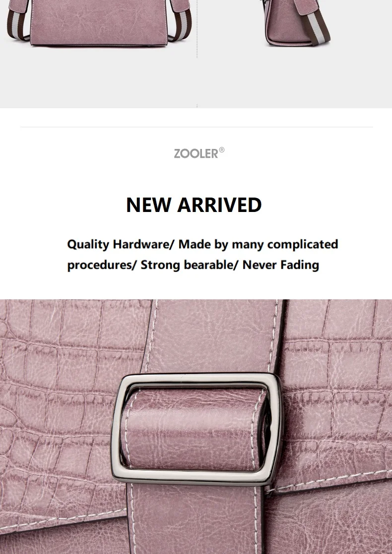
Task: Click the horizontal divider line above the ZOOLER logo
Action: (x=196, y=127)
